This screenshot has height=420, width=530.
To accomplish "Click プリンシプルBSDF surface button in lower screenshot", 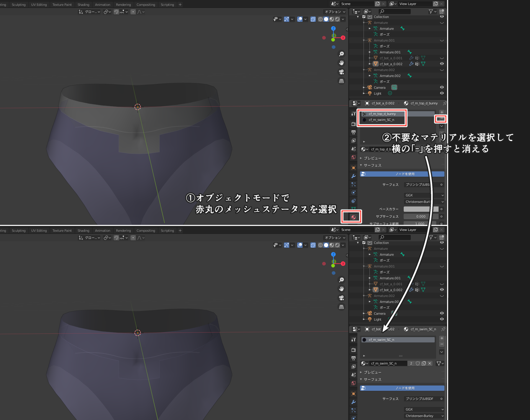I will point(421,399).
